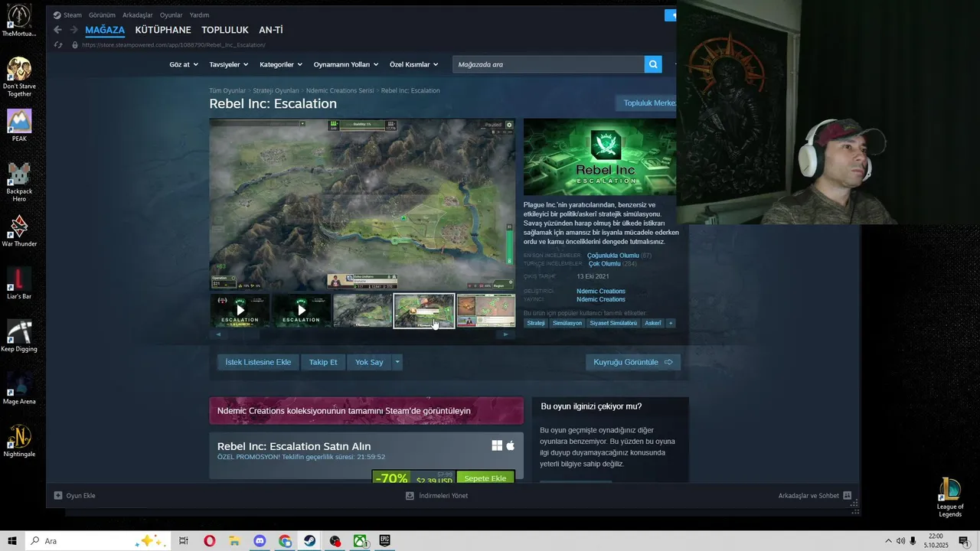Expand the Göz at dropdown
Viewport: 980px width, 551px height.
tap(184, 64)
